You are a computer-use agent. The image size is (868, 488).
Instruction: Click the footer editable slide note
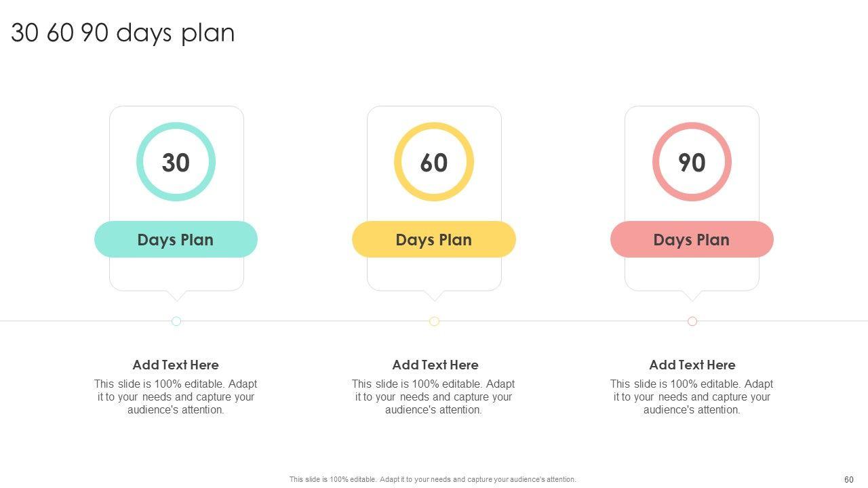tap(433, 479)
